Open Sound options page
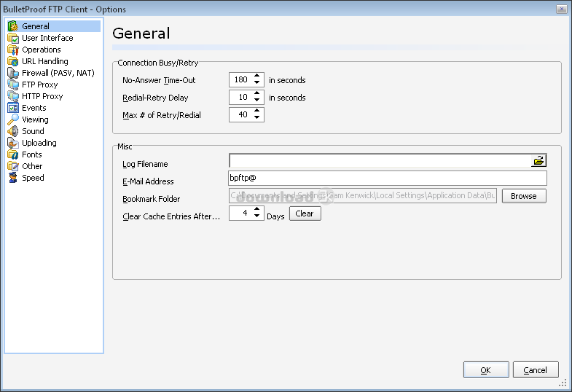 [x=33, y=131]
